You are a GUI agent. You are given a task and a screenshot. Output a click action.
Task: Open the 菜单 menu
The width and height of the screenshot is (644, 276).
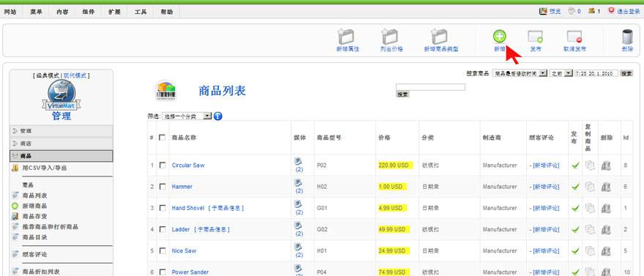[x=36, y=12]
